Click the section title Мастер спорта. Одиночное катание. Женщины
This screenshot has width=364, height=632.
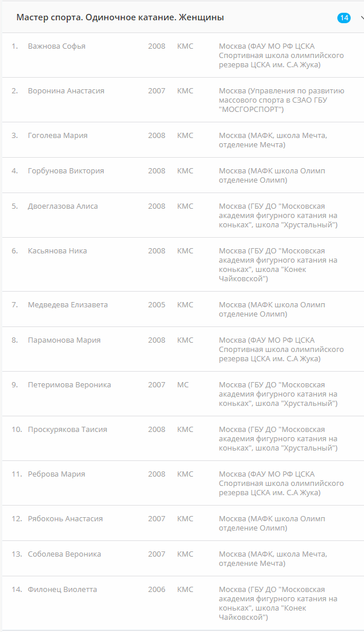coord(120,18)
